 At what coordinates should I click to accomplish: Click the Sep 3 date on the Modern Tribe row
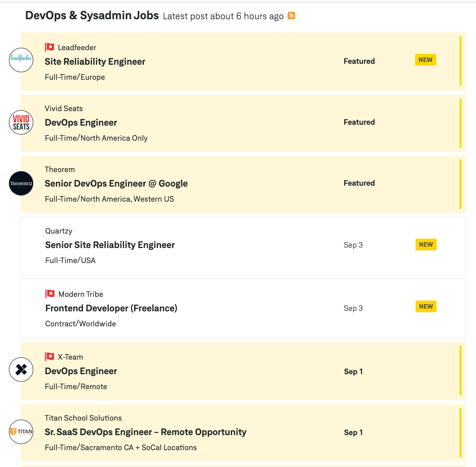(x=353, y=308)
